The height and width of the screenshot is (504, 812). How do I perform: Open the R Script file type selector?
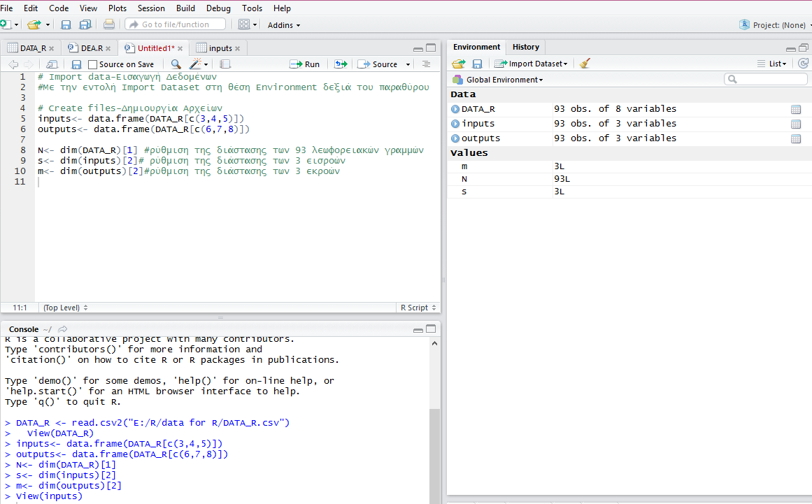tap(418, 308)
